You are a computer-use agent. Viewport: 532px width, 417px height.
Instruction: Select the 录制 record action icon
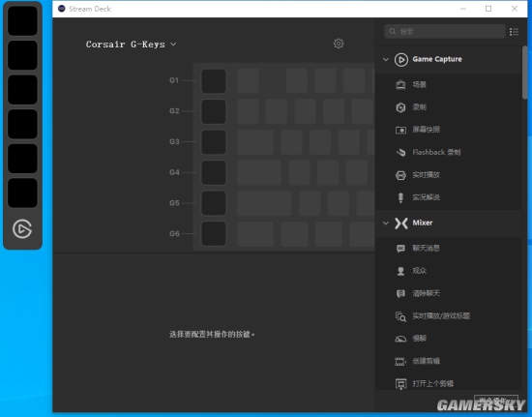400,107
